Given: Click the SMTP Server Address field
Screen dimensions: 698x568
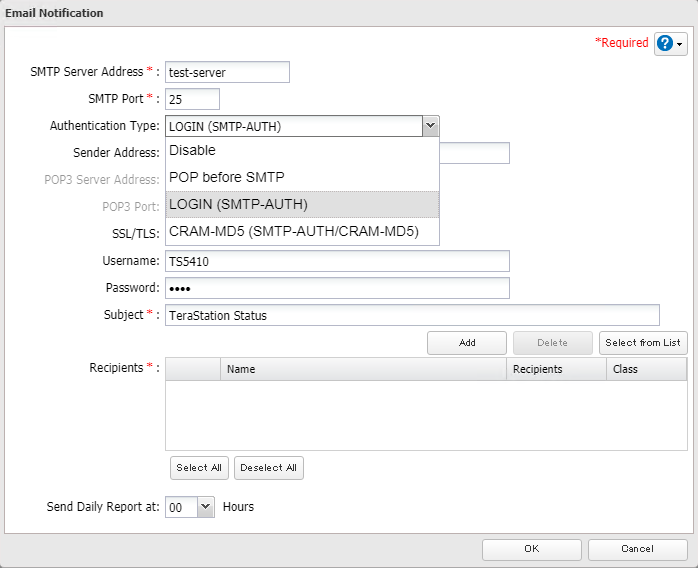Looking at the screenshot, I should (x=227, y=72).
